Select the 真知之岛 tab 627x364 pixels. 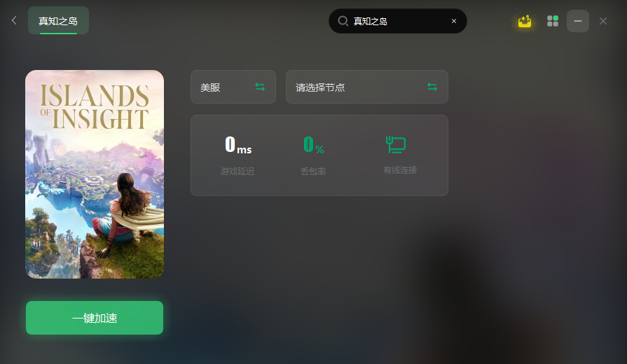click(58, 20)
